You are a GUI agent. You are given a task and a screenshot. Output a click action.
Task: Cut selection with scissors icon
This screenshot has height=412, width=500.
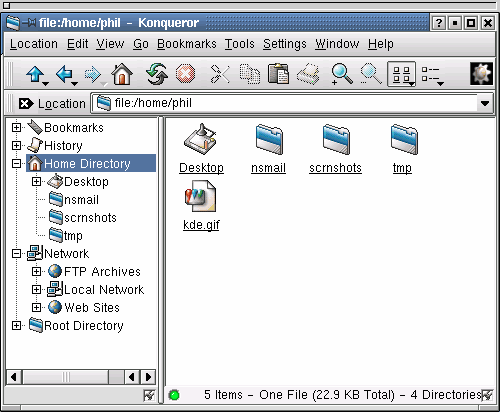pyautogui.click(x=220, y=74)
